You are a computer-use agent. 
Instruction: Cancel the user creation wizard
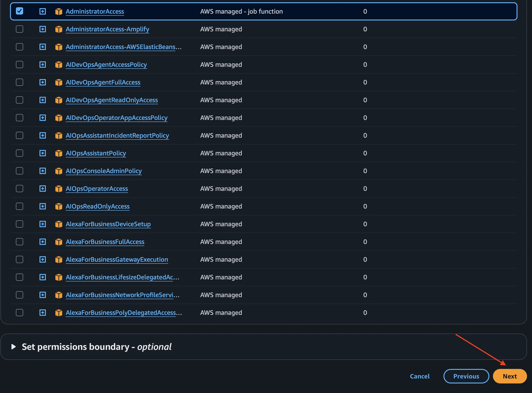(x=420, y=376)
